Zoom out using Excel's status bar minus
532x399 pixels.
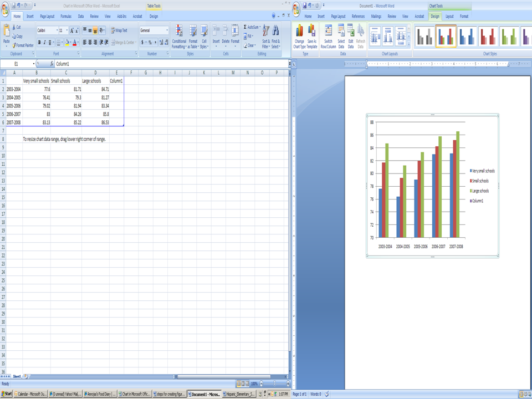tap(261, 383)
